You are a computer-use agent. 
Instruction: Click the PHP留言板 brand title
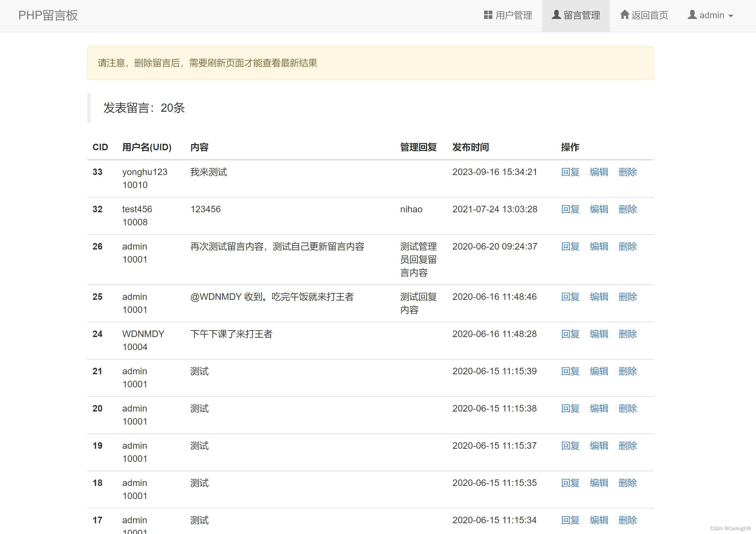pyautogui.click(x=48, y=15)
